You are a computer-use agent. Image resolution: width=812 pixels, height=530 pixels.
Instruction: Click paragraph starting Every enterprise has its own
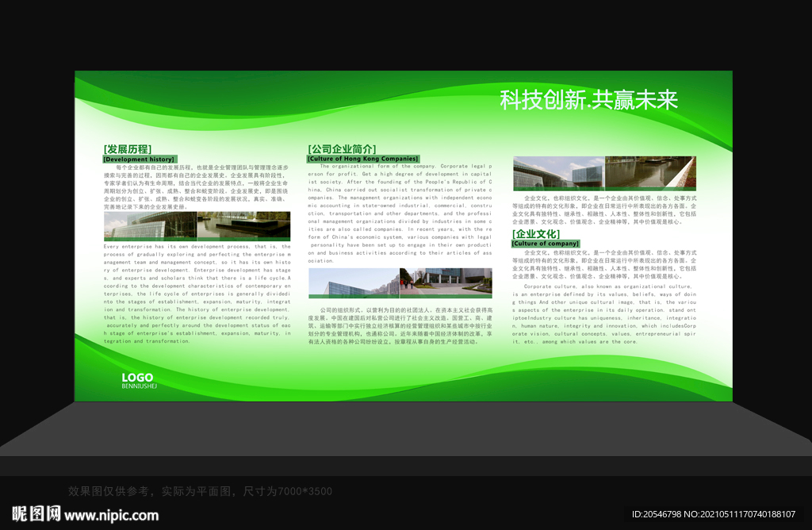tap(197, 294)
